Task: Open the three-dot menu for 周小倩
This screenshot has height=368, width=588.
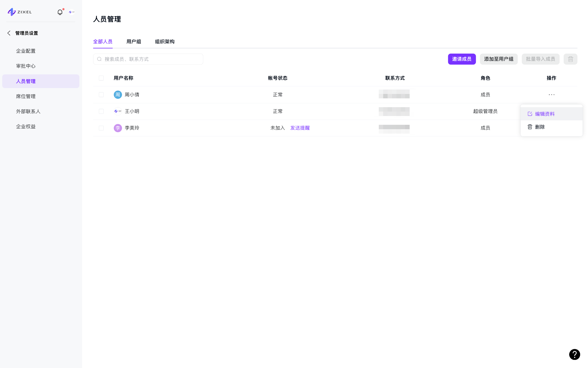Action: coord(551,95)
